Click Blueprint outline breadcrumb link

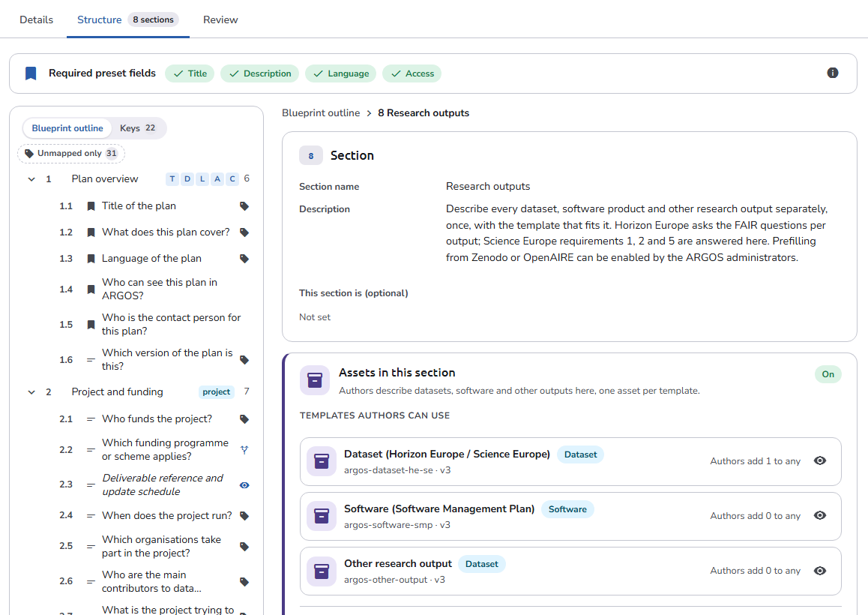321,113
